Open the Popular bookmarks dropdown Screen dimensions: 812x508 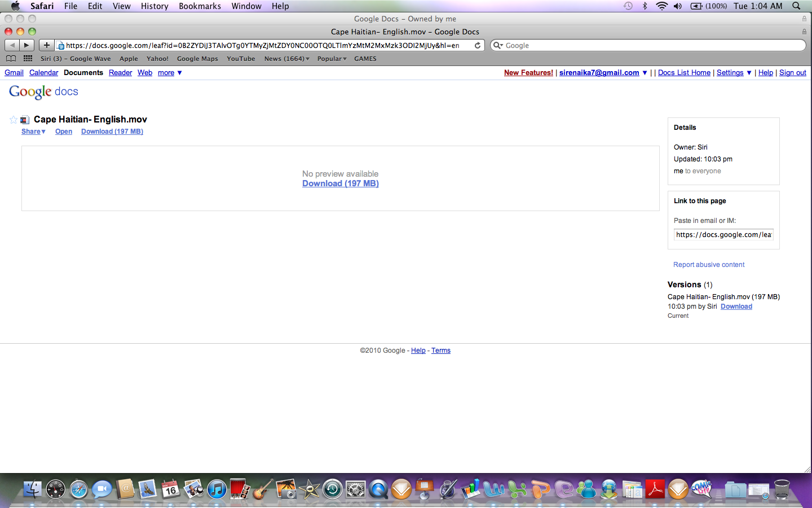[332, 59]
